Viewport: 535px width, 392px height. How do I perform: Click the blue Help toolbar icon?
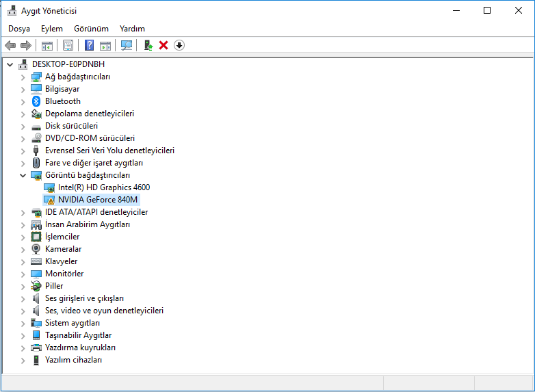(89, 45)
